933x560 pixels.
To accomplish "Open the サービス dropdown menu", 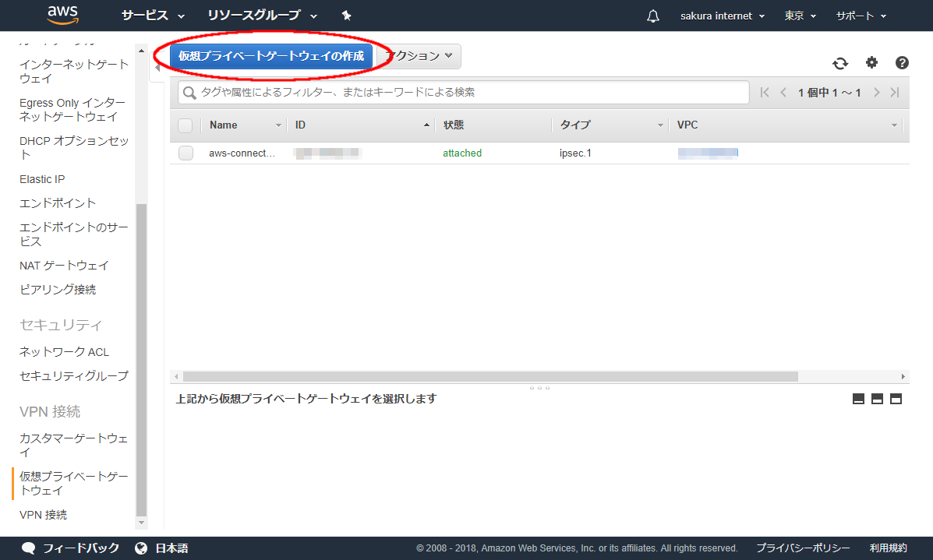I will 153,16.
